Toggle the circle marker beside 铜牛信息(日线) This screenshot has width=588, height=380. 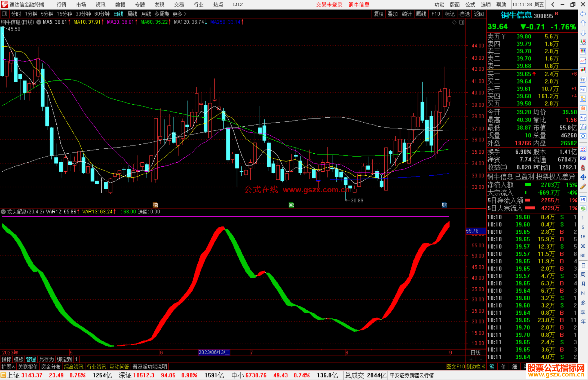point(39,22)
